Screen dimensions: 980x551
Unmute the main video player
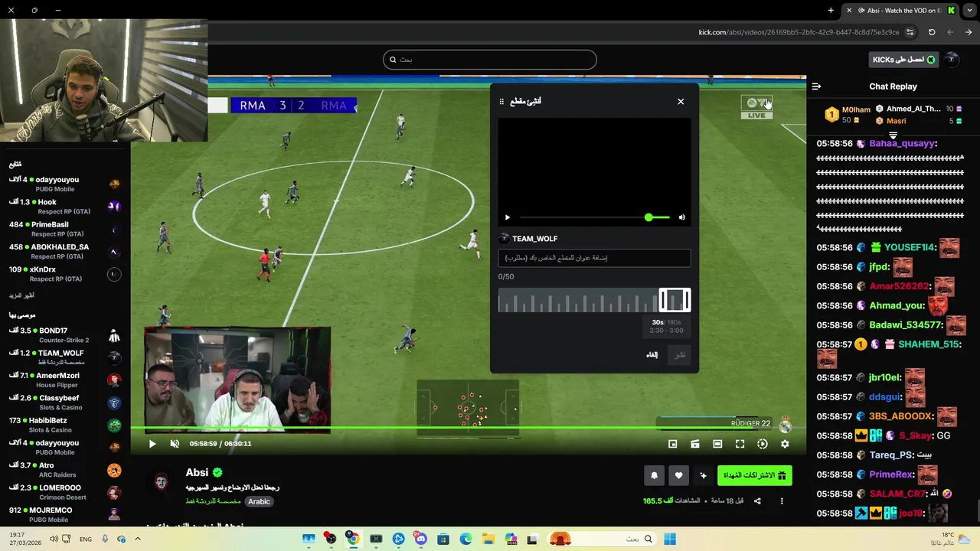point(175,444)
